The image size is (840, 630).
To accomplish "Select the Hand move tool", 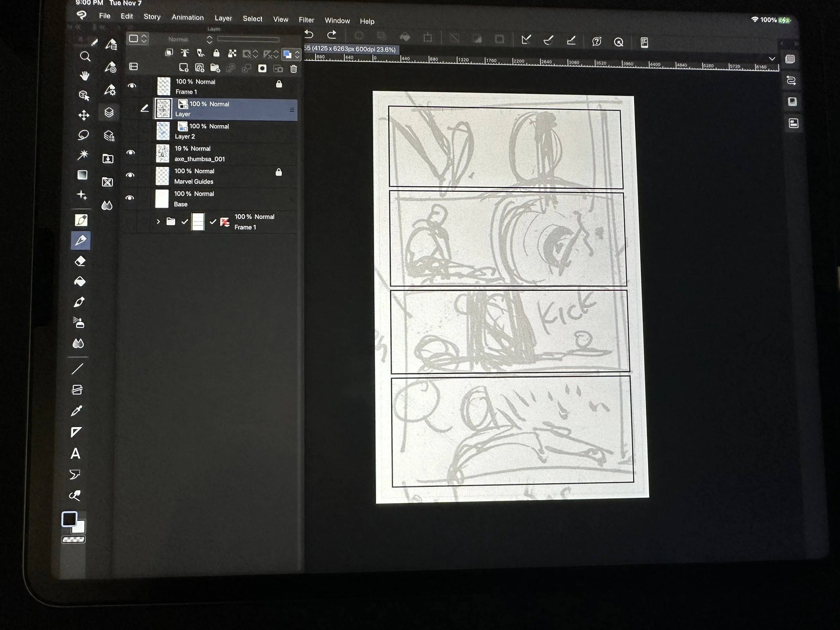I will tap(84, 76).
